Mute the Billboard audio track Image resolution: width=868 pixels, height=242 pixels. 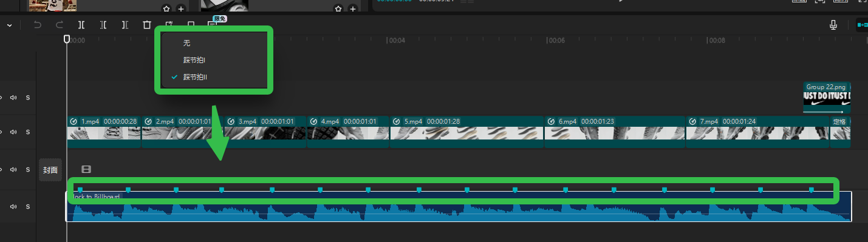point(13,207)
